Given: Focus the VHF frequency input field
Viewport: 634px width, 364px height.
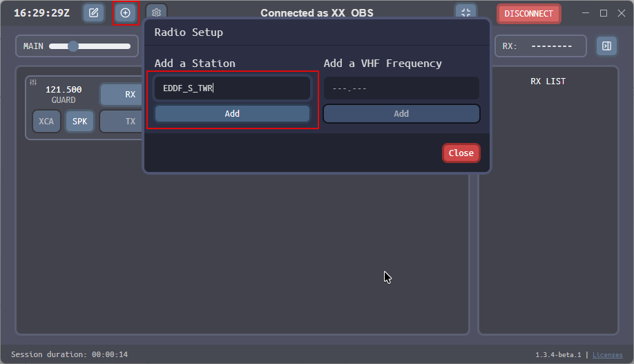Looking at the screenshot, I should click(401, 88).
